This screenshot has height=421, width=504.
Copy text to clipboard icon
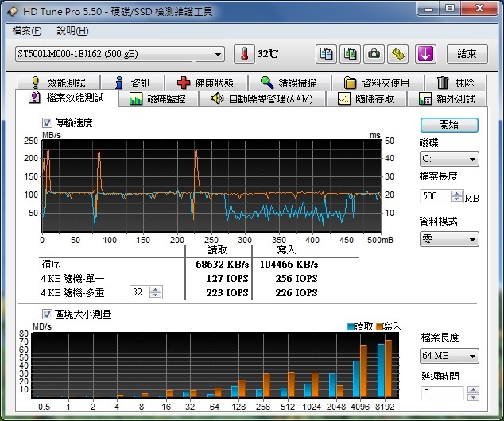[326, 54]
